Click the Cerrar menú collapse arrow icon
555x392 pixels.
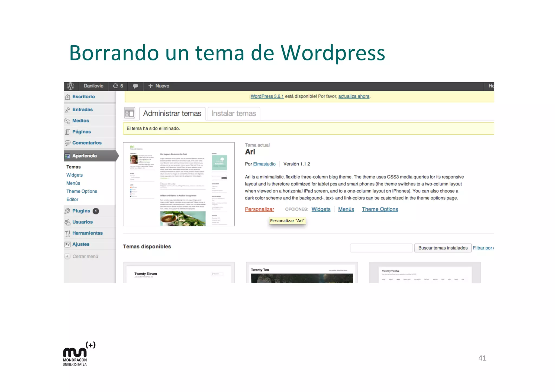coord(67,256)
